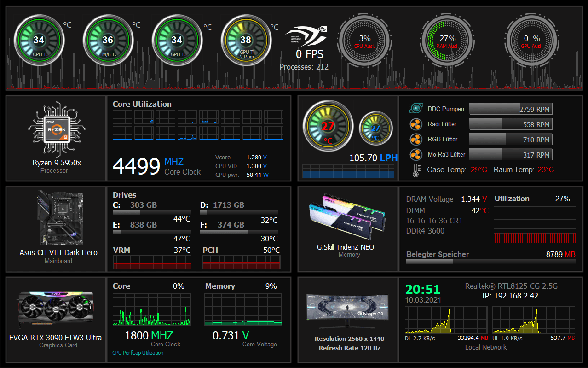
Task: Click the GPU T. V Ram gauge
Action: click(x=246, y=41)
